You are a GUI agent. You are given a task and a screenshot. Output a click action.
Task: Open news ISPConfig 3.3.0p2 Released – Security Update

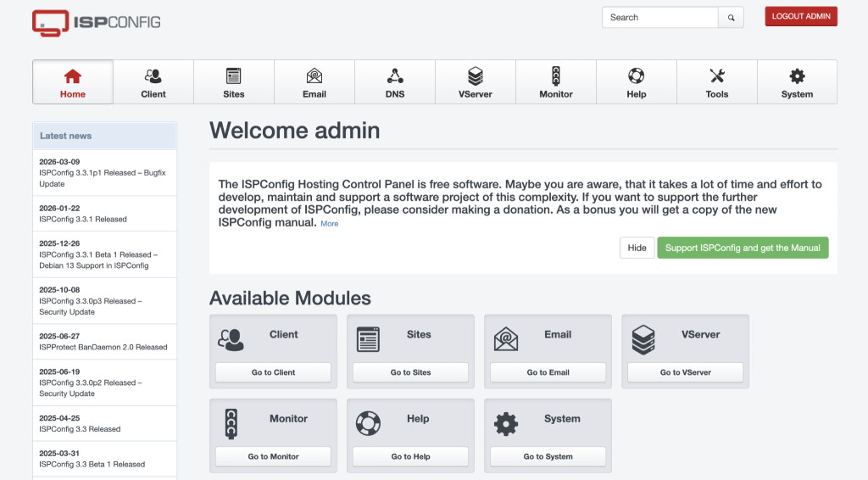[104, 383]
